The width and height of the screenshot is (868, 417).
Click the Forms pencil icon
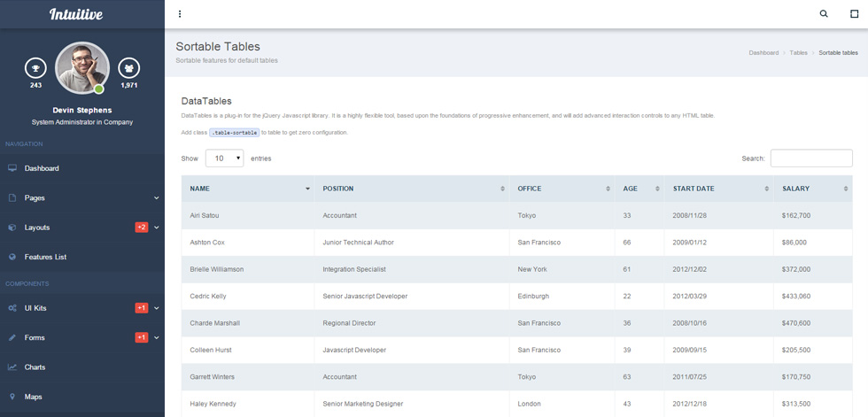[x=12, y=338]
